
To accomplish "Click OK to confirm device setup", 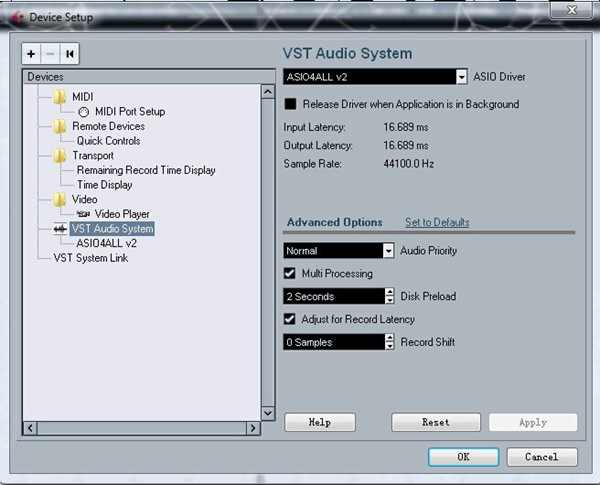I will coord(463,457).
